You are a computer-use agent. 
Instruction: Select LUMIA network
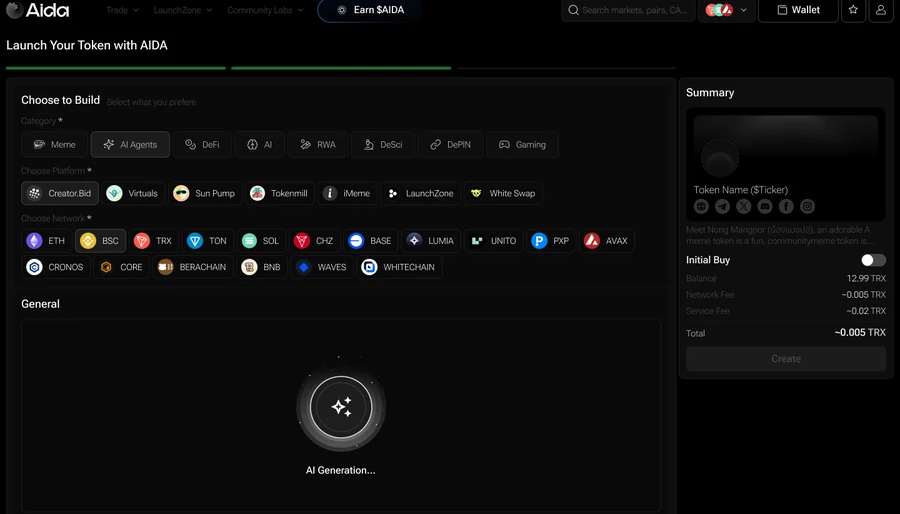[x=430, y=241]
